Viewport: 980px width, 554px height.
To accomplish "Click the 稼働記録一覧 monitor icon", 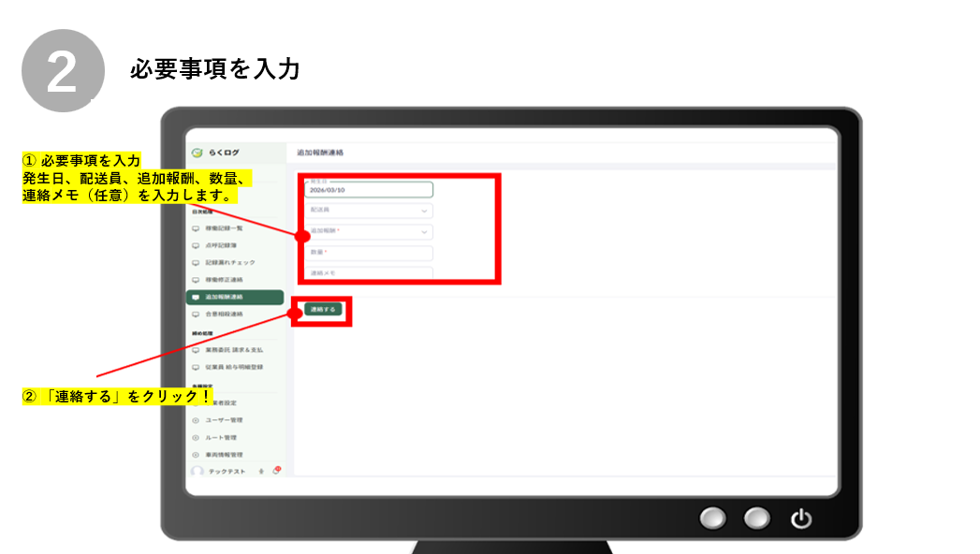I will point(196,227).
